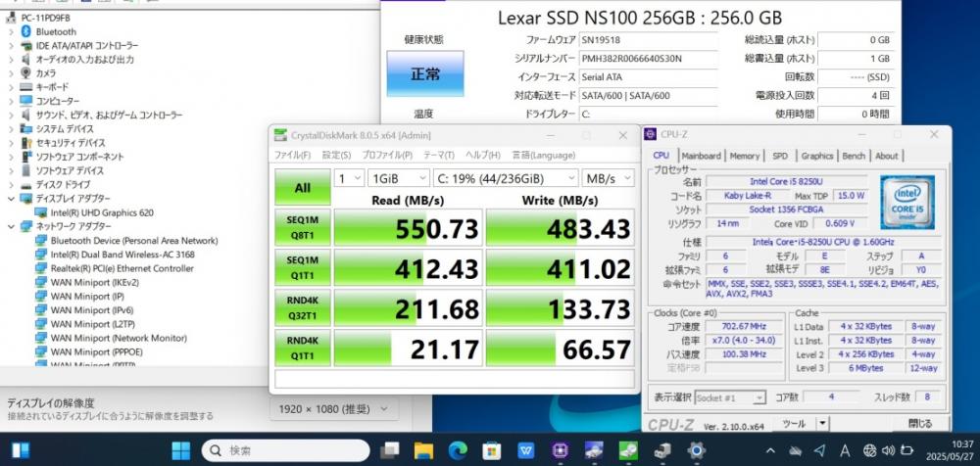The image size is (980, 466).
Task: Open the C: 19% (44/236GiB) drive dropdown
Action: (507, 178)
